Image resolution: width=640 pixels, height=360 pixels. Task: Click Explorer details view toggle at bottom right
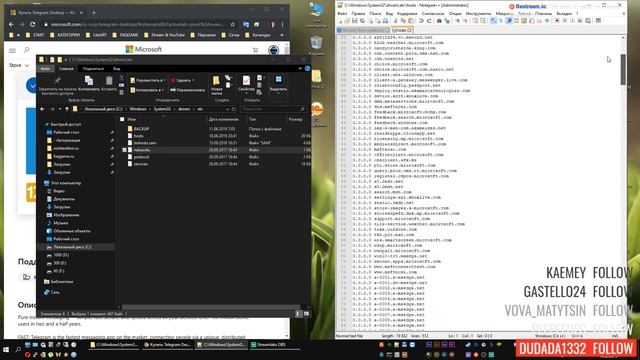298,313
